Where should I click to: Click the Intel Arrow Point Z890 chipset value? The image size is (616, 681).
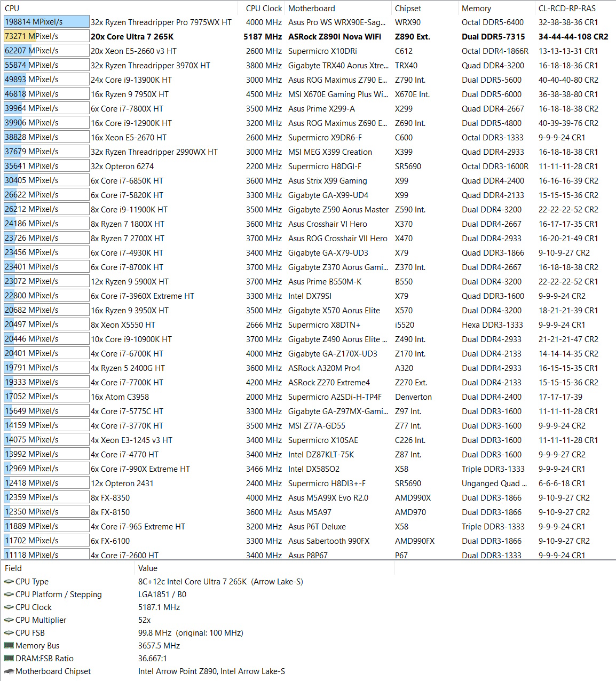[x=211, y=671]
